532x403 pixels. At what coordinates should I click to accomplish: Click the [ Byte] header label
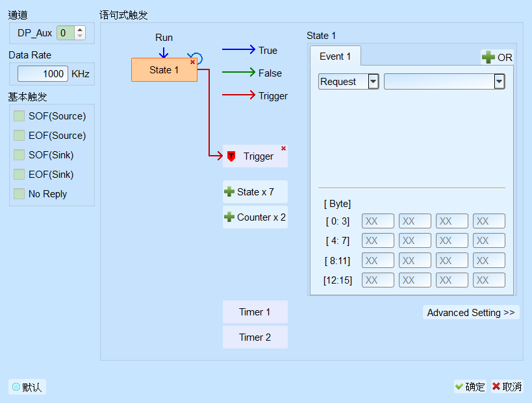tap(337, 204)
